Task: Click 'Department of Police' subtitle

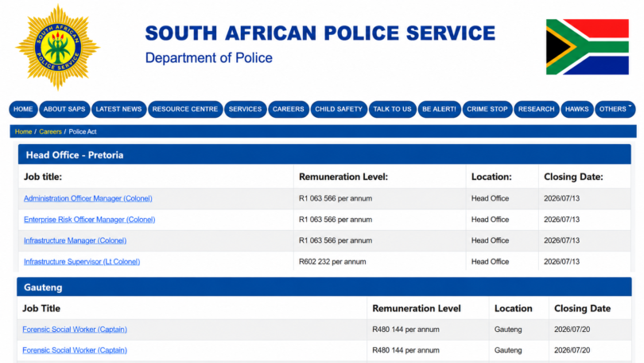Action: [208, 58]
